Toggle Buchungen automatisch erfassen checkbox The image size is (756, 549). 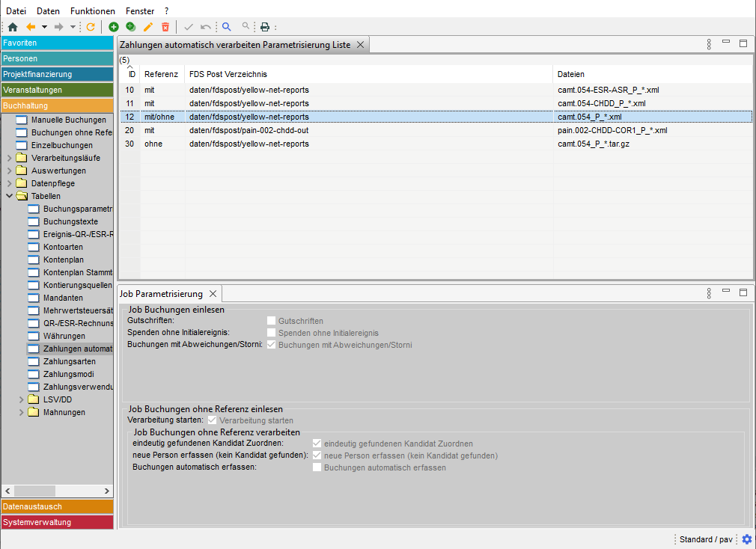coord(317,467)
